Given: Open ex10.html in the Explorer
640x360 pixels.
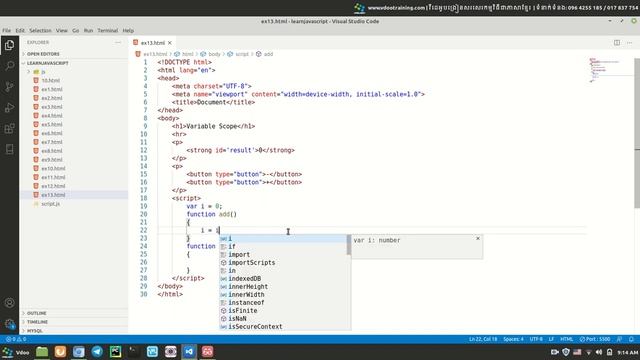Looking at the screenshot, I should [53, 169].
